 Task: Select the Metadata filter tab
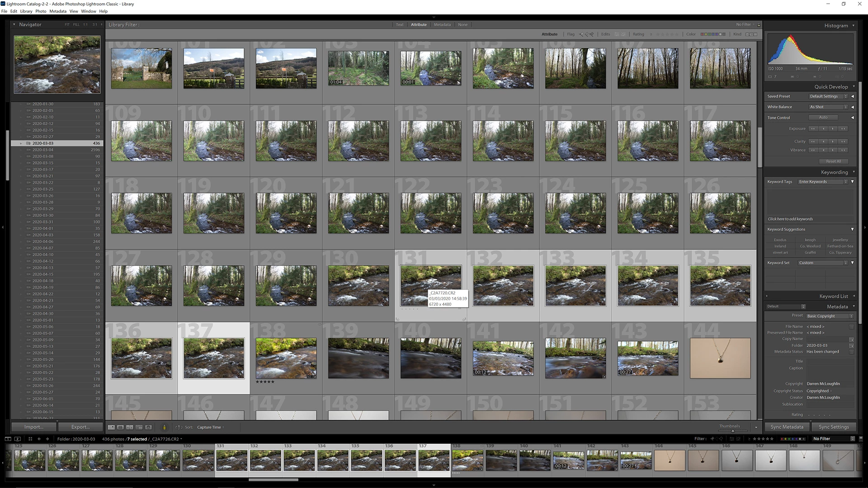point(442,25)
